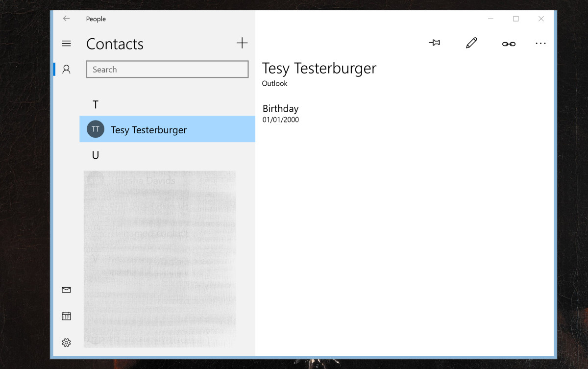Viewport: 588px width, 369px height.
Task: Click the contacts Search field
Action: coord(168,70)
